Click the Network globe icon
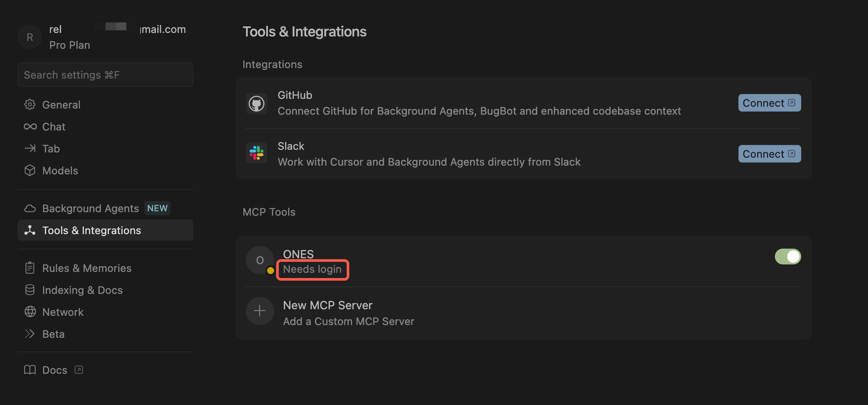This screenshot has width=868, height=405. tap(30, 312)
